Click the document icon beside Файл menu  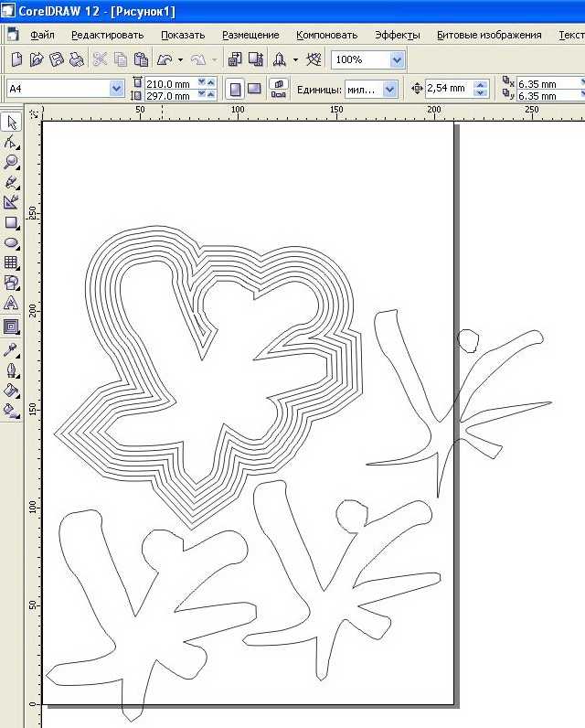coord(13,35)
